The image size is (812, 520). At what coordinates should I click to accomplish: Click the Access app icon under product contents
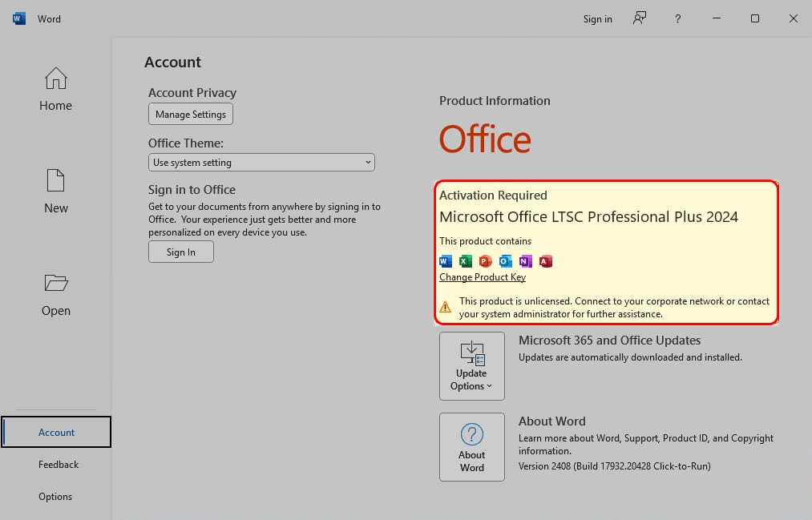pyautogui.click(x=546, y=261)
